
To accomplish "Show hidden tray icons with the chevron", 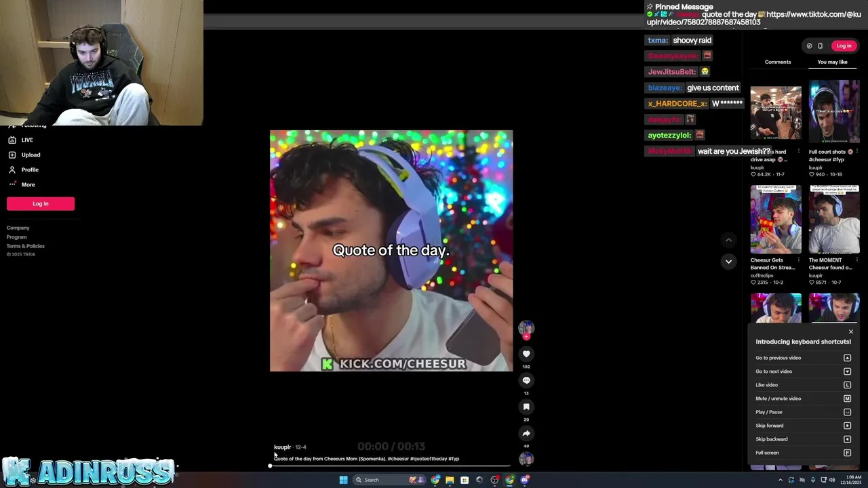I will pos(780,480).
